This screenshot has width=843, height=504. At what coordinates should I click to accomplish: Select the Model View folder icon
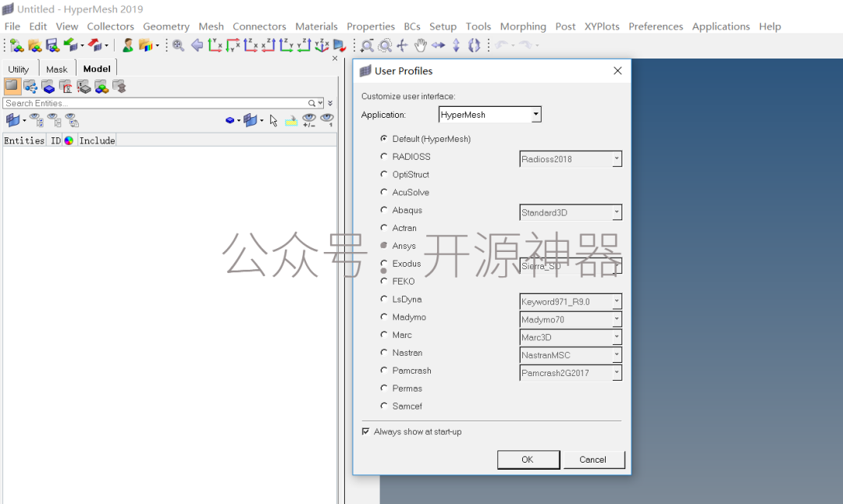[x=12, y=86]
